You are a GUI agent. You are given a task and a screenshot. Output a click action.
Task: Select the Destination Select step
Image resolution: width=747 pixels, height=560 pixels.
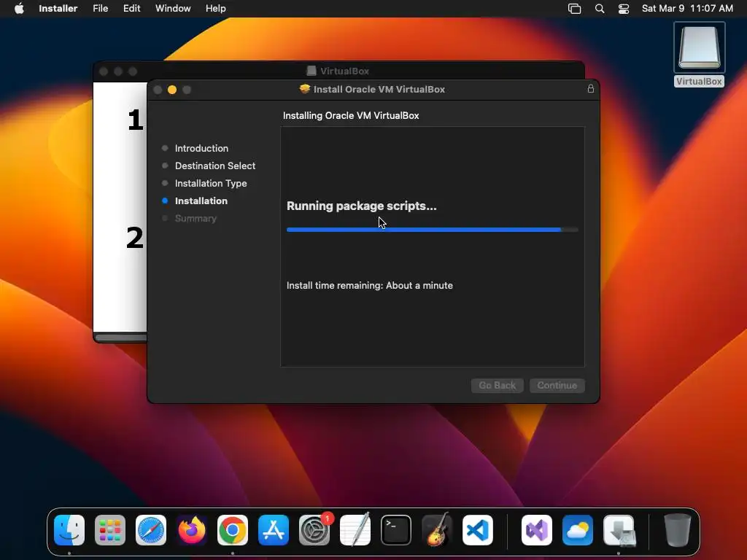(x=215, y=166)
